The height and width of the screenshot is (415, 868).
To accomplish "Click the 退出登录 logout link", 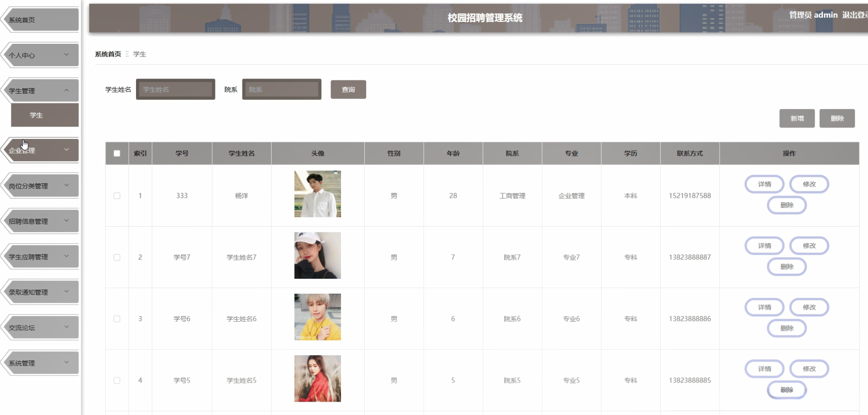I will click(x=855, y=15).
